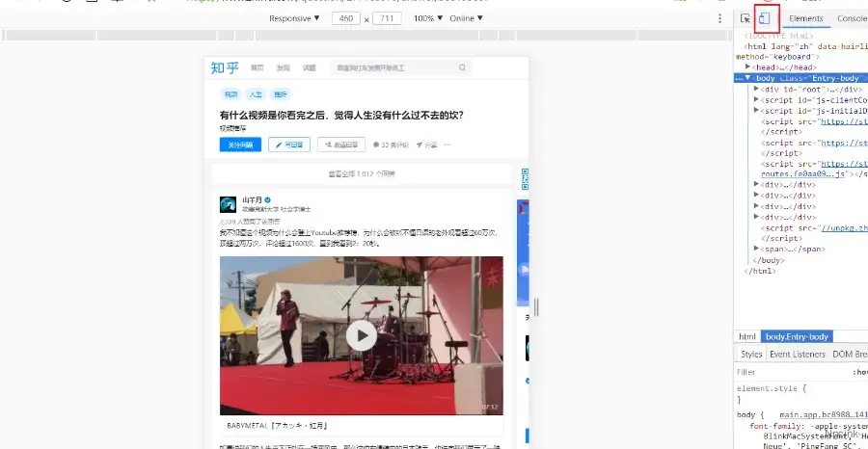The width and height of the screenshot is (868, 449).
Task: Open the main.app stylesheet link
Action: click(823, 414)
